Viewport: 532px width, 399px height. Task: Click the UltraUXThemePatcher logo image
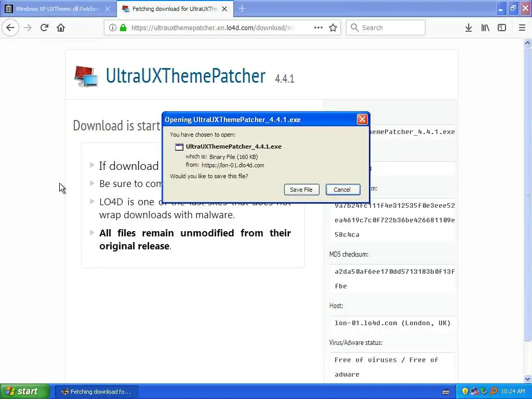click(86, 76)
